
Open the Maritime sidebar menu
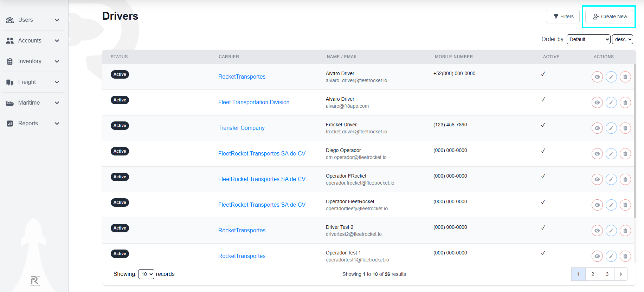[34, 103]
